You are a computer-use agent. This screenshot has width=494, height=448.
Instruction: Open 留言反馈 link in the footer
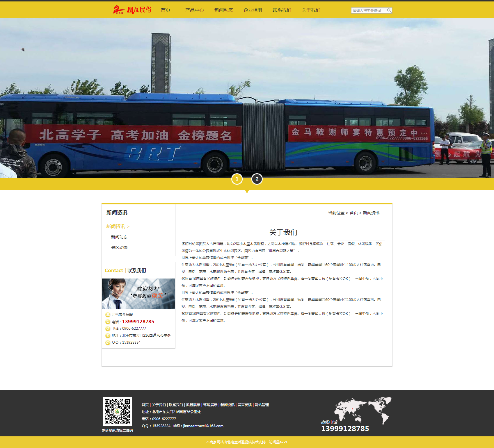[x=244, y=405]
